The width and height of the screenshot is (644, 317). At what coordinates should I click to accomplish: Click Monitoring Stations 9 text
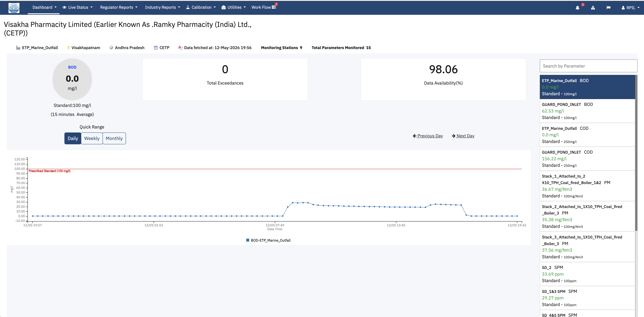[282, 48]
